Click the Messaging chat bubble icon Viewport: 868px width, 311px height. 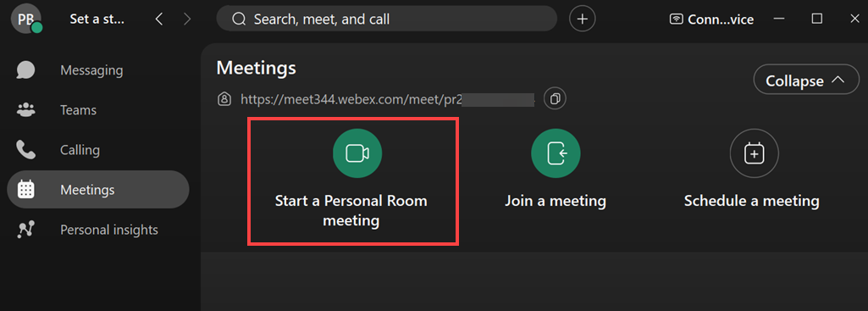(x=26, y=70)
